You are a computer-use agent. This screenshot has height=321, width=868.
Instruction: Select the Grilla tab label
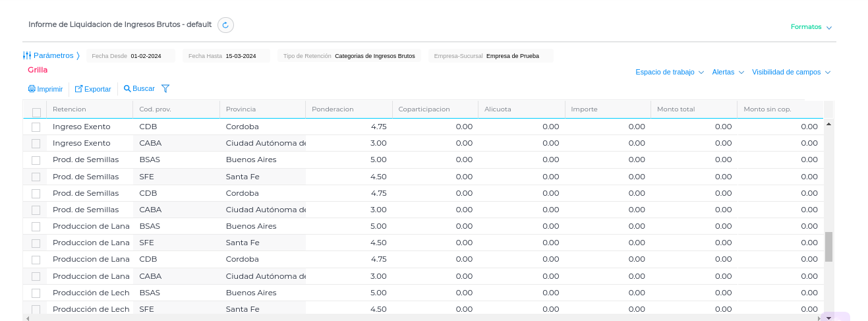pos(38,70)
